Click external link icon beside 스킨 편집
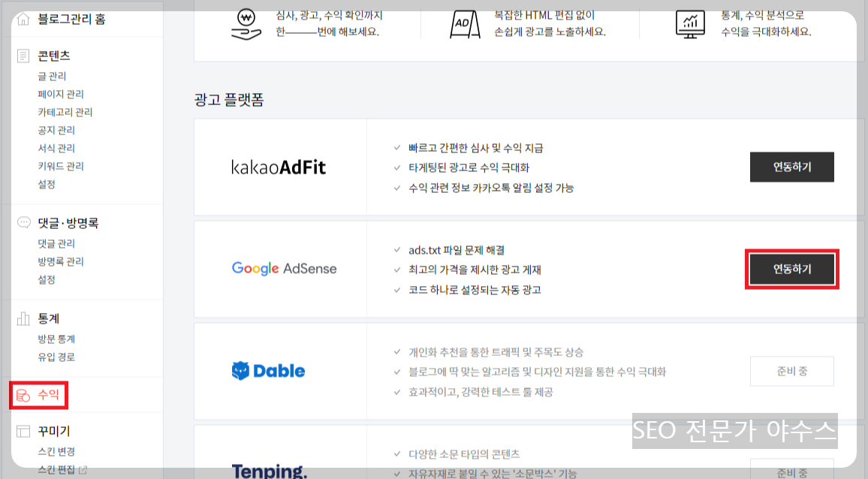The width and height of the screenshot is (868, 479). tap(83, 470)
